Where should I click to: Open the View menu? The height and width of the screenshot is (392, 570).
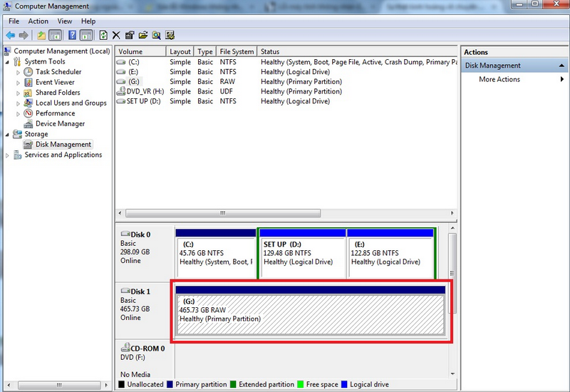pyautogui.click(x=65, y=21)
